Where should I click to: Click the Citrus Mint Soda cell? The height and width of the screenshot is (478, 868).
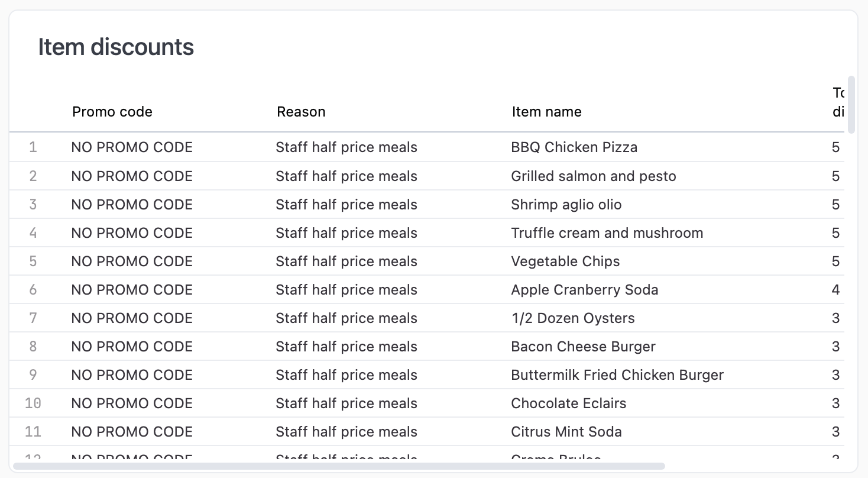point(566,431)
